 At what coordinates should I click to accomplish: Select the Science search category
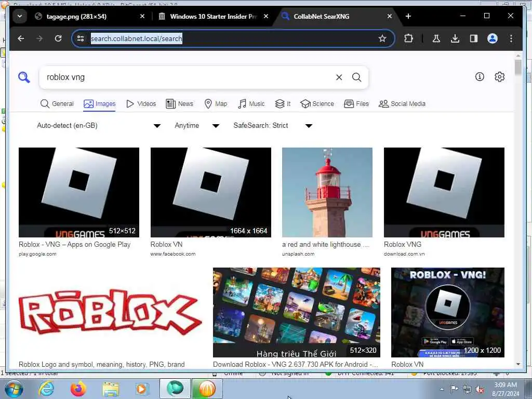coord(317,103)
